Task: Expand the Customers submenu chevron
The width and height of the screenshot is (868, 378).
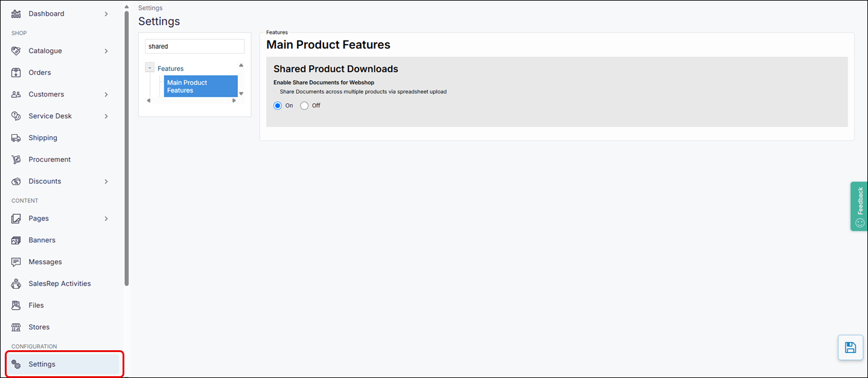Action: (x=106, y=94)
